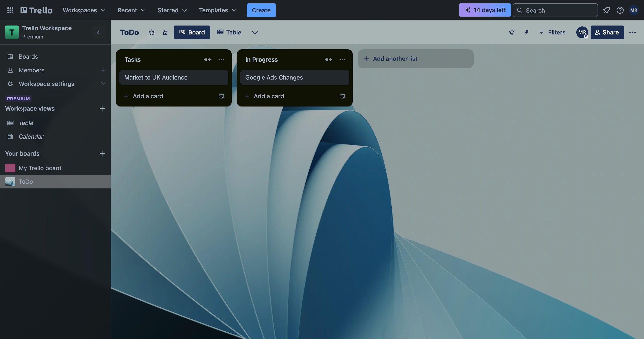Image resolution: width=644 pixels, height=339 pixels.
Task: Click the 14 days left trial button
Action: point(485,10)
